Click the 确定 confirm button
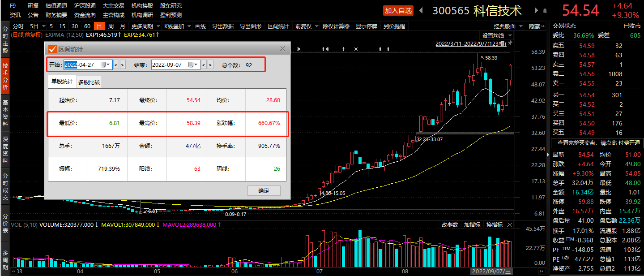This screenshot has width=644, height=276. pyautogui.click(x=264, y=190)
